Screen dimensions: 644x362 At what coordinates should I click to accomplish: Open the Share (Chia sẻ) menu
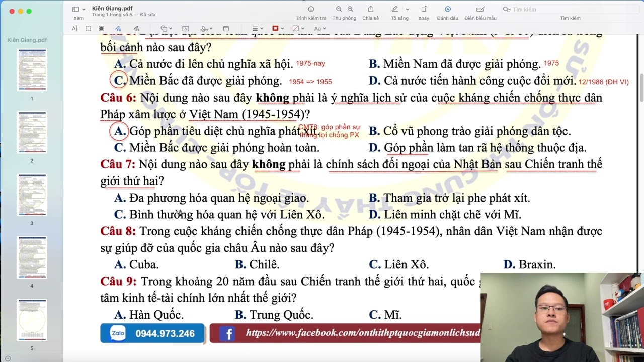pos(371,9)
